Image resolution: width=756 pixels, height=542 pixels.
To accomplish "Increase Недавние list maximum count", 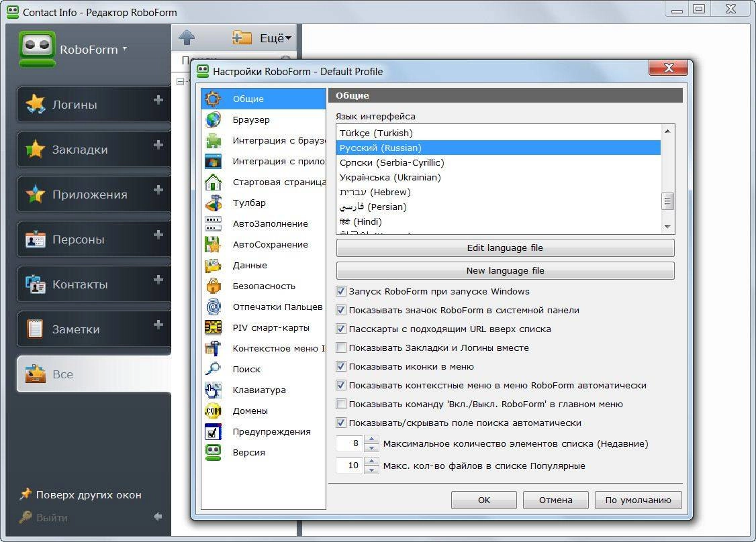I will [x=371, y=439].
